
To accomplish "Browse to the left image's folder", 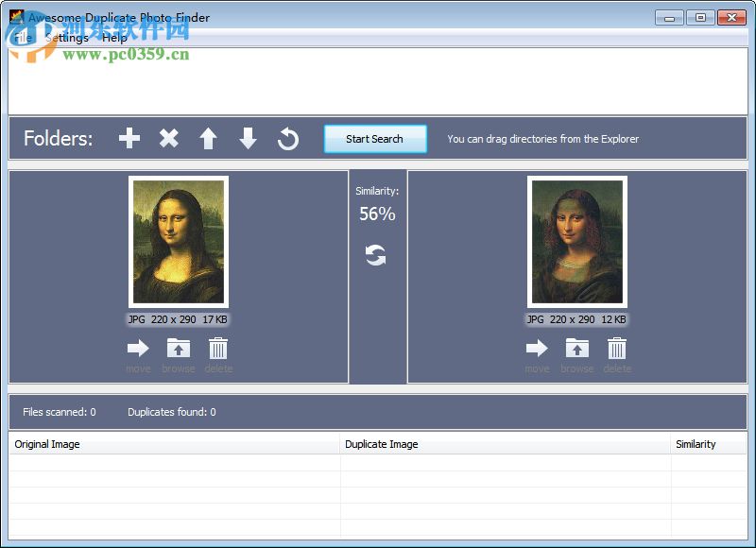I will 179,348.
